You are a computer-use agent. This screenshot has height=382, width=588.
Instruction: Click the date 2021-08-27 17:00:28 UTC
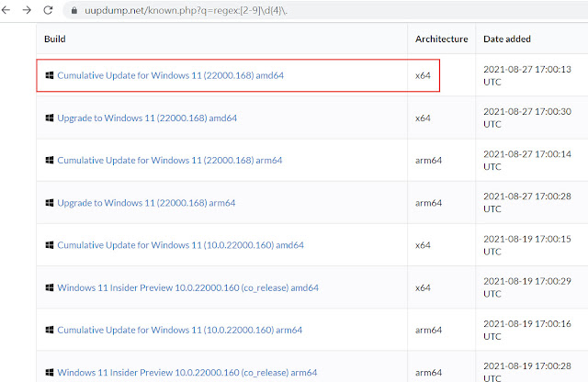527,202
